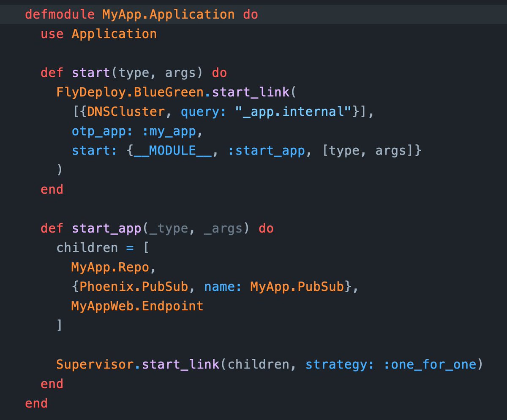Click the "defmodule" keyword
The height and width of the screenshot is (420, 507).
[x=60, y=14]
